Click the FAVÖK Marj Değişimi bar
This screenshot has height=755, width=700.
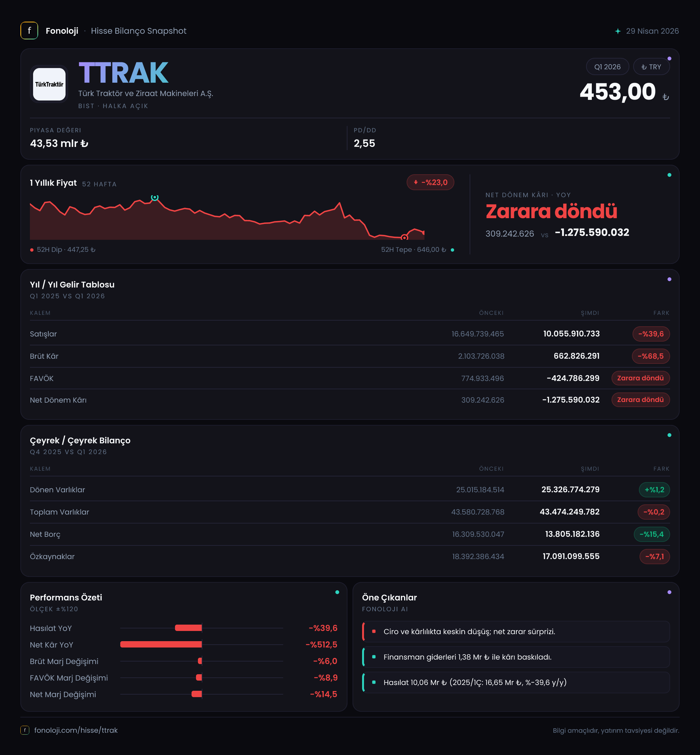click(x=199, y=677)
